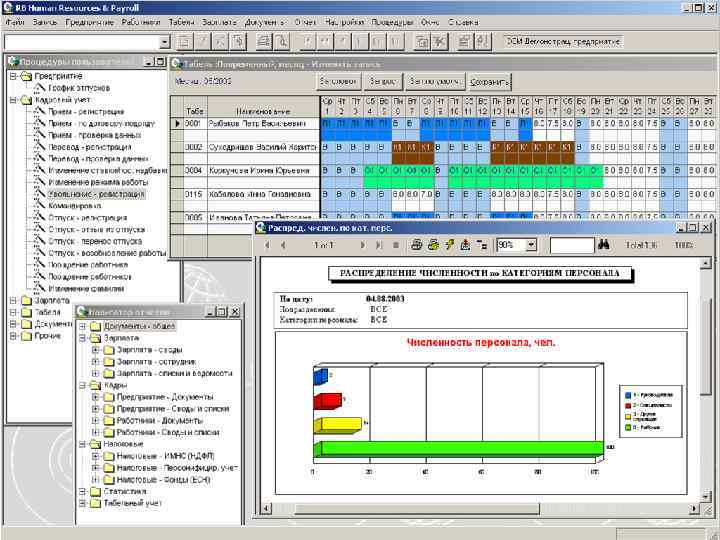This screenshot has width=720, height=540.
Task: Go to previous report page
Action: click(283, 245)
